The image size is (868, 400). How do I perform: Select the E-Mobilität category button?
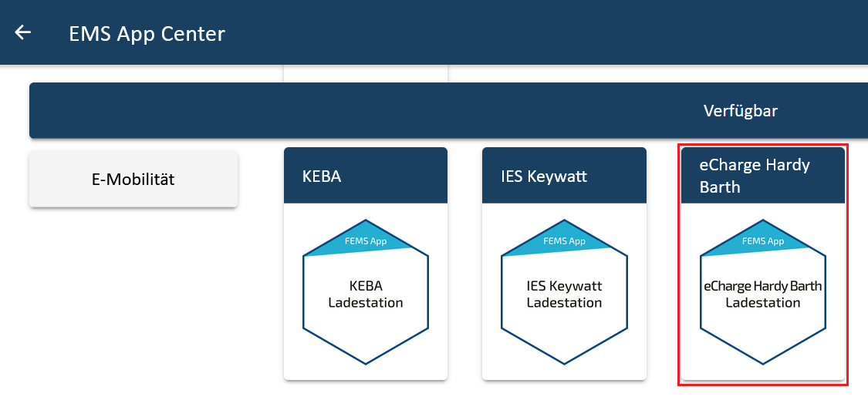click(x=133, y=180)
